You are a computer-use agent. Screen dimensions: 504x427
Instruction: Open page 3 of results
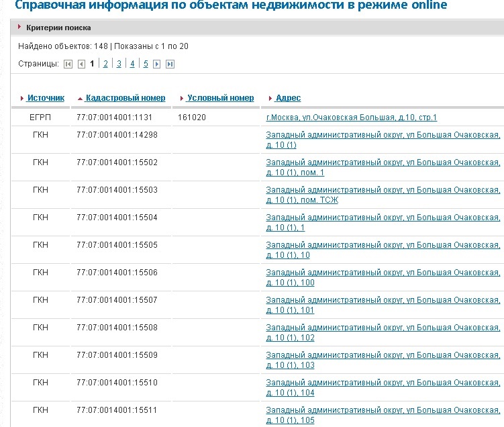click(x=119, y=64)
